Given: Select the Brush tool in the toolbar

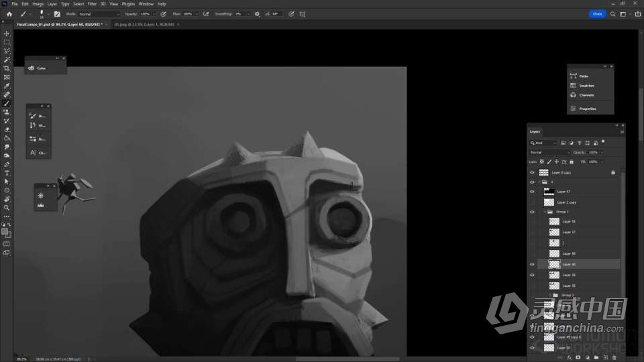Looking at the screenshot, I should 7,103.
